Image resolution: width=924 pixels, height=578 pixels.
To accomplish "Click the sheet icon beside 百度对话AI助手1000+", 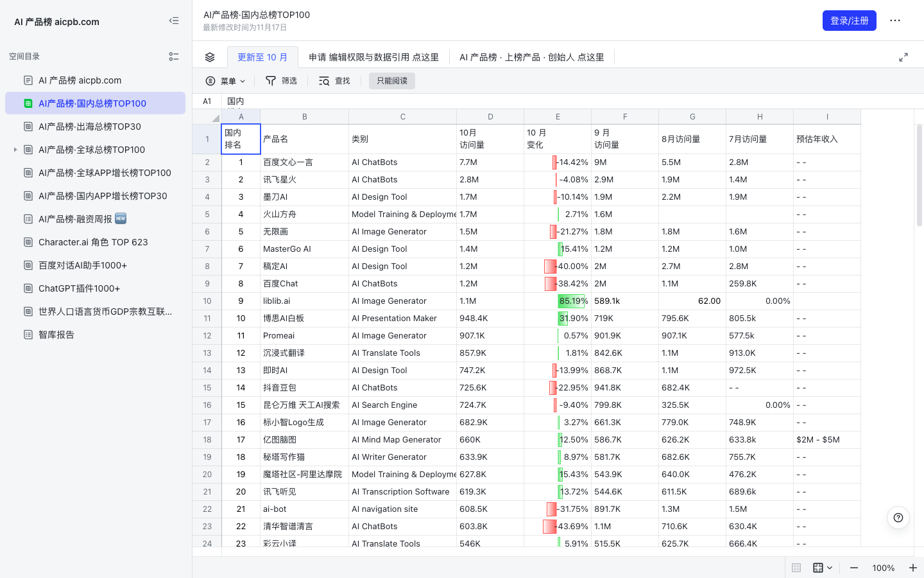I will click(28, 265).
